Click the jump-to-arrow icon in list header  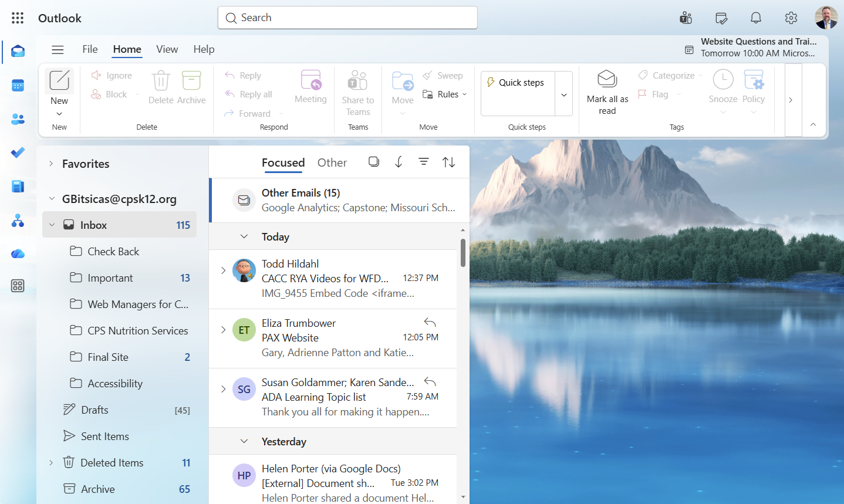coord(399,162)
